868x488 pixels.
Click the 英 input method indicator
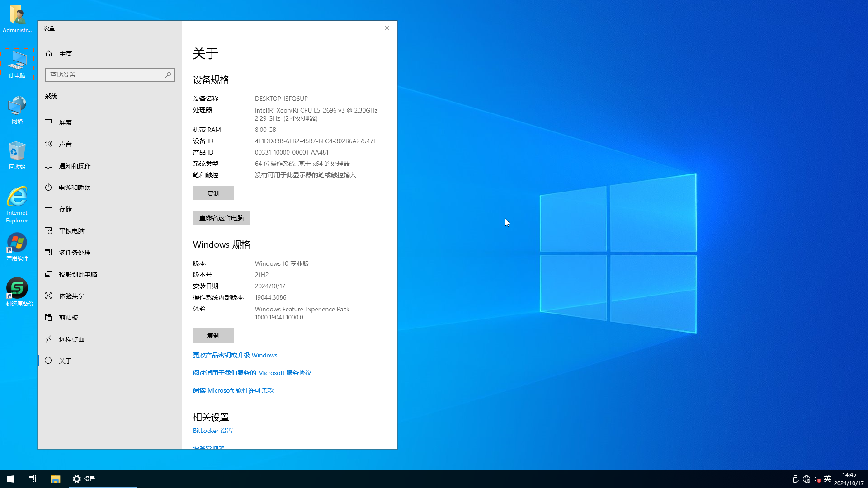pyautogui.click(x=827, y=479)
